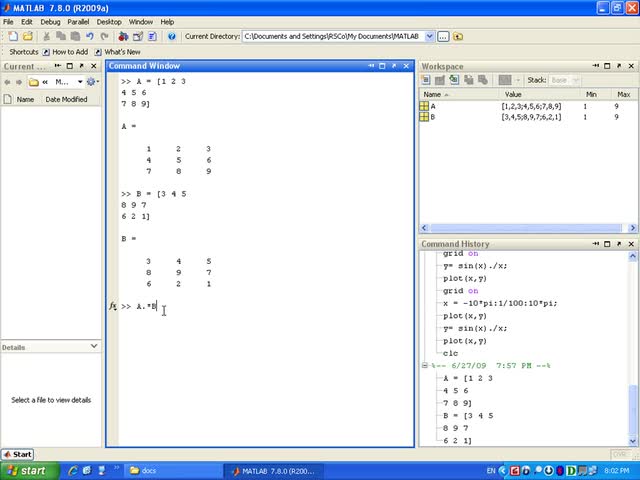The height and width of the screenshot is (480, 640).
Task: Open MATLAB Help question mark icon
Action: [172, 36]
